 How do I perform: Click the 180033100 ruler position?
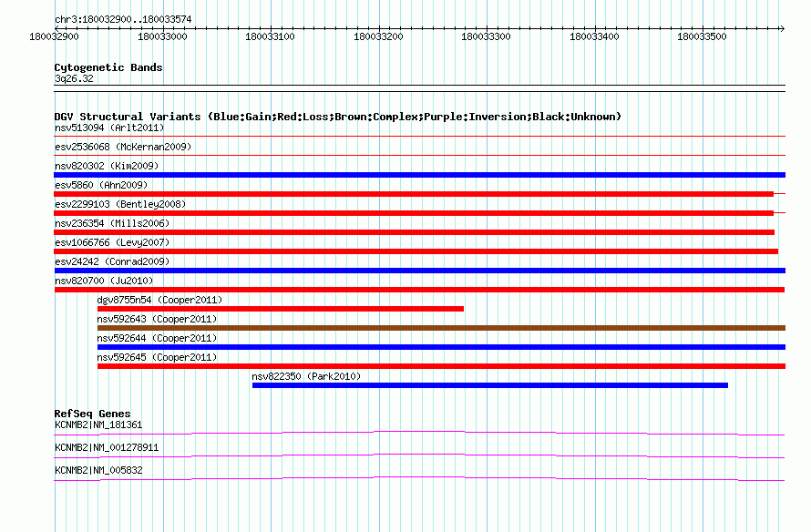[x=270, y=36]
